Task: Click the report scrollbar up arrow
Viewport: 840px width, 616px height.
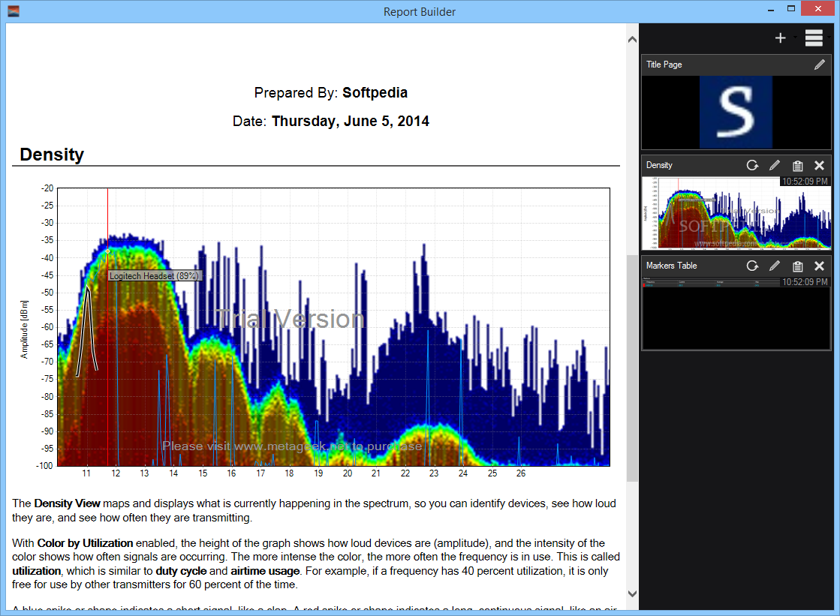Action: [632, 39]
